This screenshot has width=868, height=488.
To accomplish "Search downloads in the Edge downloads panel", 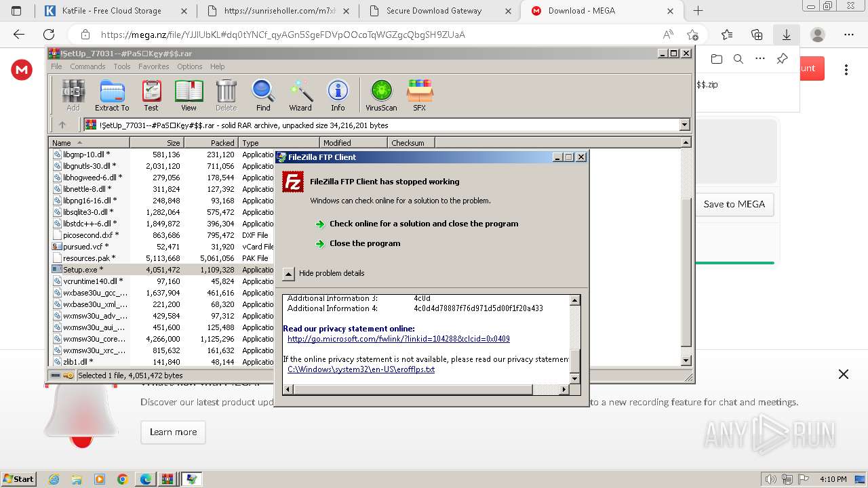I will [x=738, y=59].
